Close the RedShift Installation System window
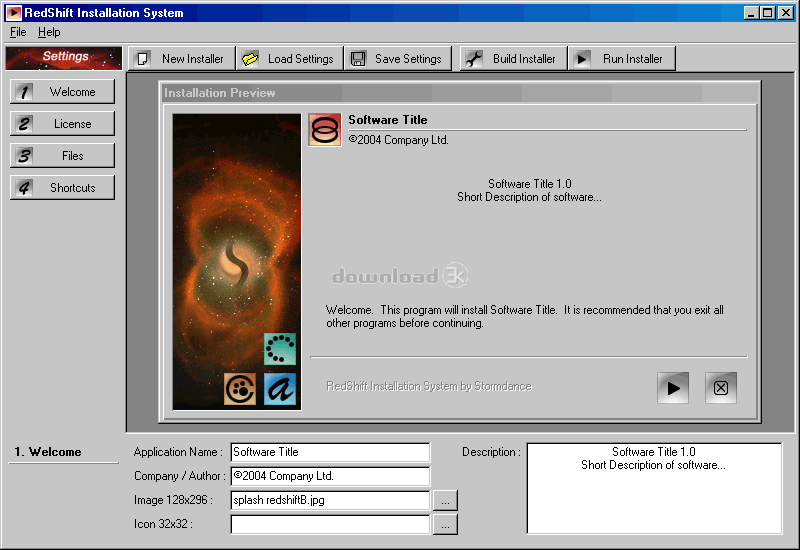This screenshot has width=800, height=550. click(786, 13)
